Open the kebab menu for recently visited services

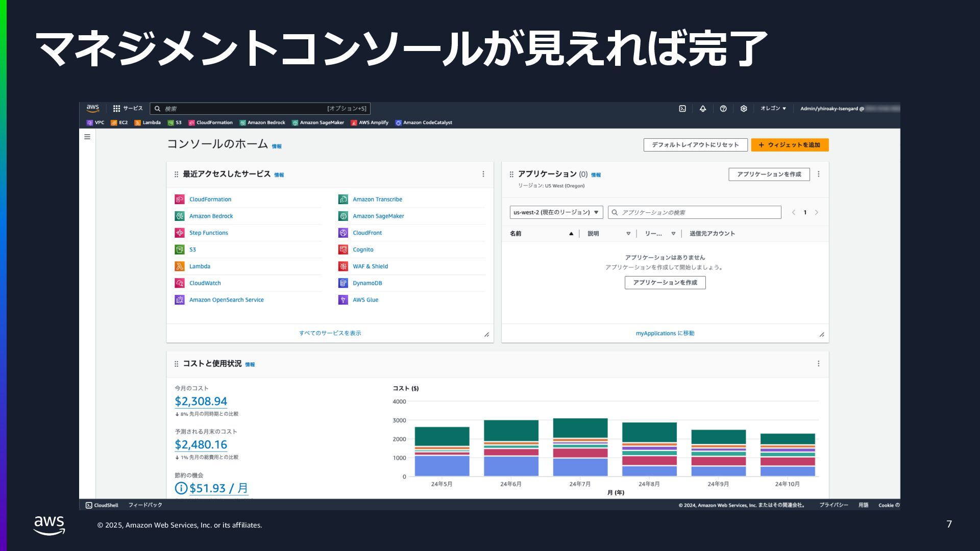[x=483, y=174]
